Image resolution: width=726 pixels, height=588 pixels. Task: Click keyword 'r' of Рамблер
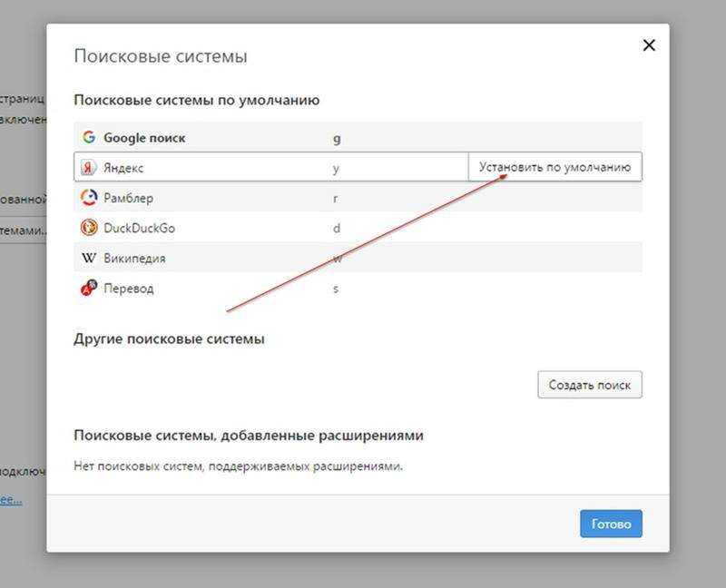pyautogui.click(x=335, y=198)
